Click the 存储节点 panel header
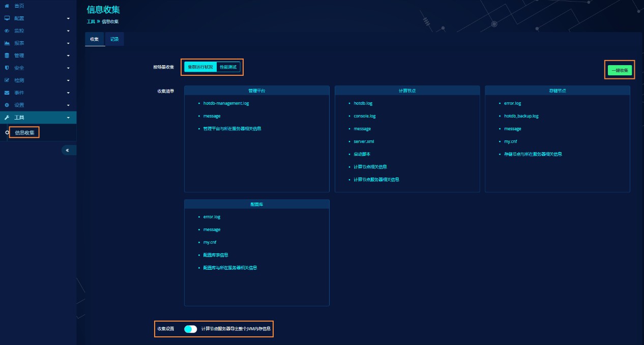 (x=558, y=91)
